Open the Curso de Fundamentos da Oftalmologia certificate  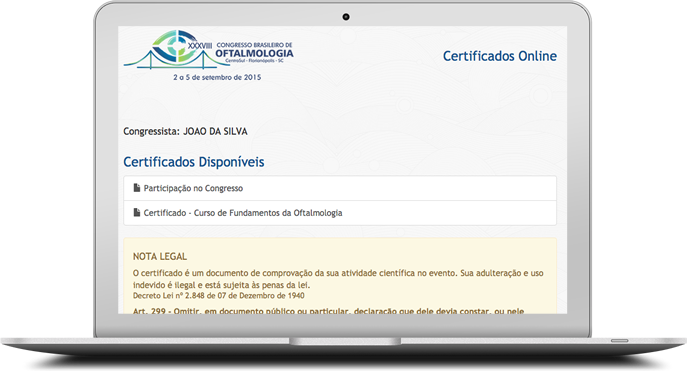(340, 213)
